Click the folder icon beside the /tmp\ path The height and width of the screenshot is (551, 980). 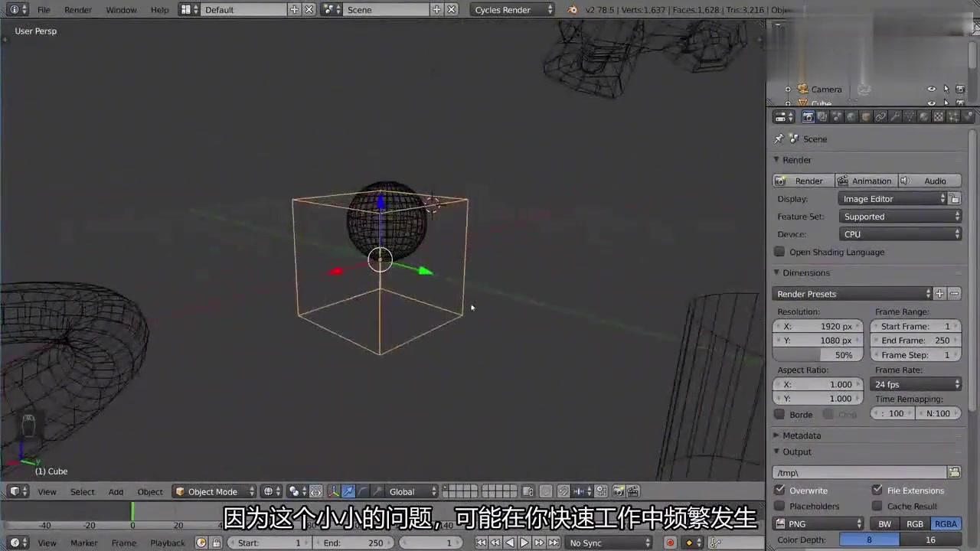pos(954,472)
